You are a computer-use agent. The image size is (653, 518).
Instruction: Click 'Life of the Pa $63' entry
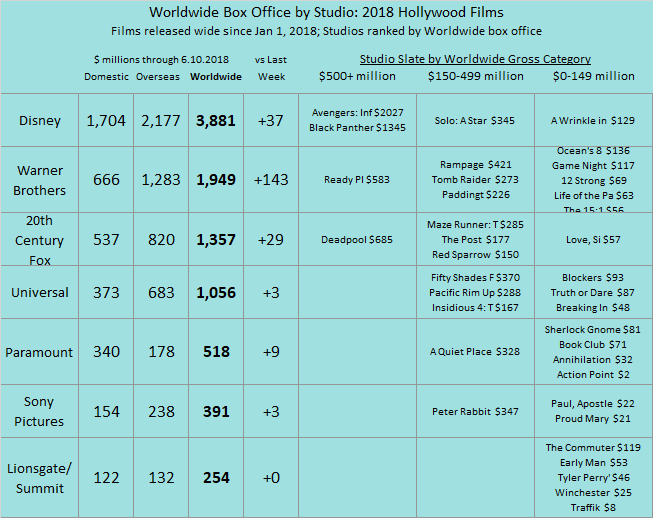pos(593,196)
